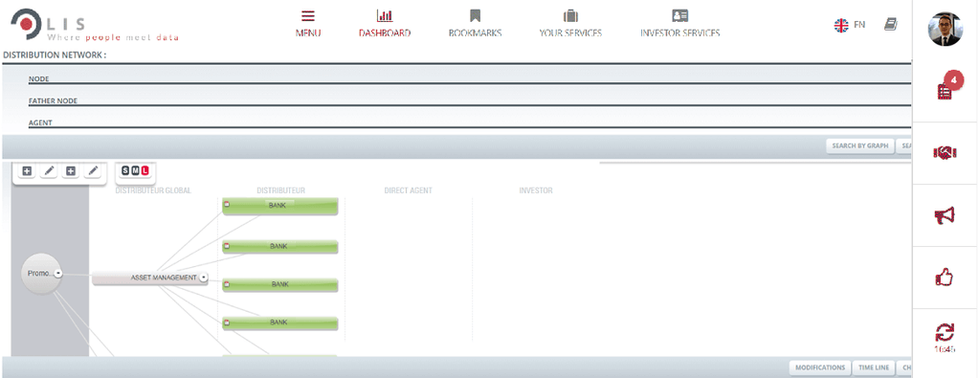980x378 pixels.
Task: Click the OLIS logo
Action: [94, 26]
